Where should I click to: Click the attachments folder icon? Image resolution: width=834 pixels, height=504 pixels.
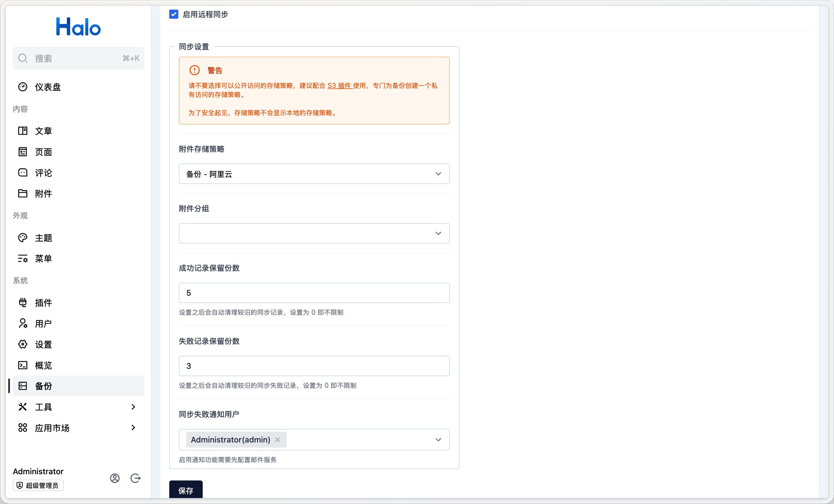tap(23, 194)
